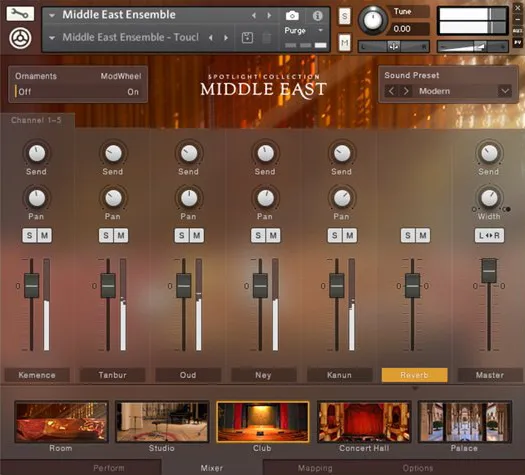Adjust the Kemence Pan knob

(x=36, y=198)
